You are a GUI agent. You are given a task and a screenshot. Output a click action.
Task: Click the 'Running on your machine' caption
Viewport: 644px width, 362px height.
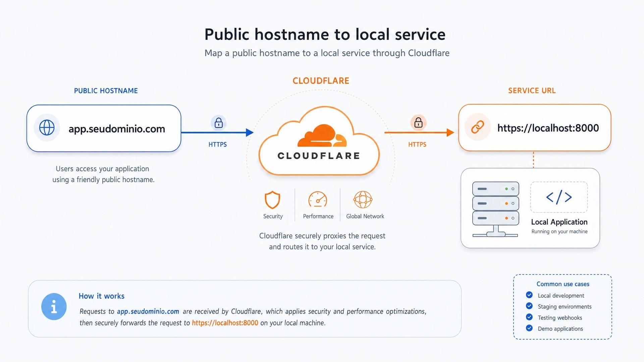(559, 232)
